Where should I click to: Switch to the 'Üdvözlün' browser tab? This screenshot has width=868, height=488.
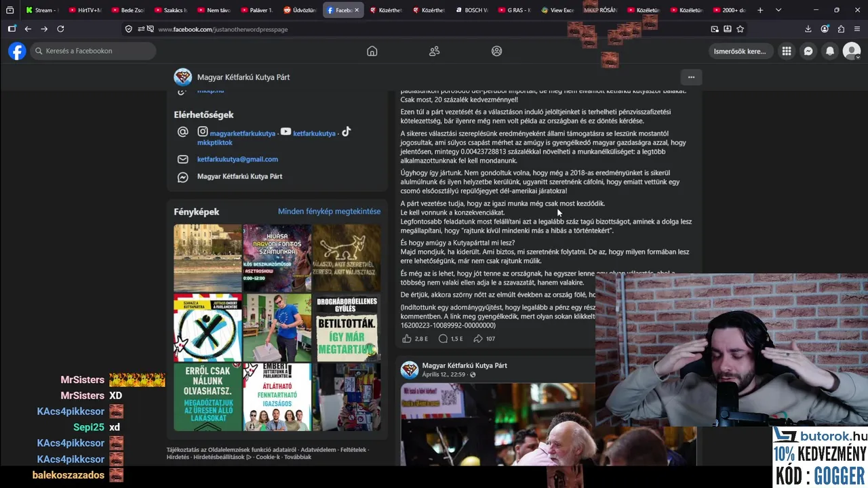click(x=299, y=10)
